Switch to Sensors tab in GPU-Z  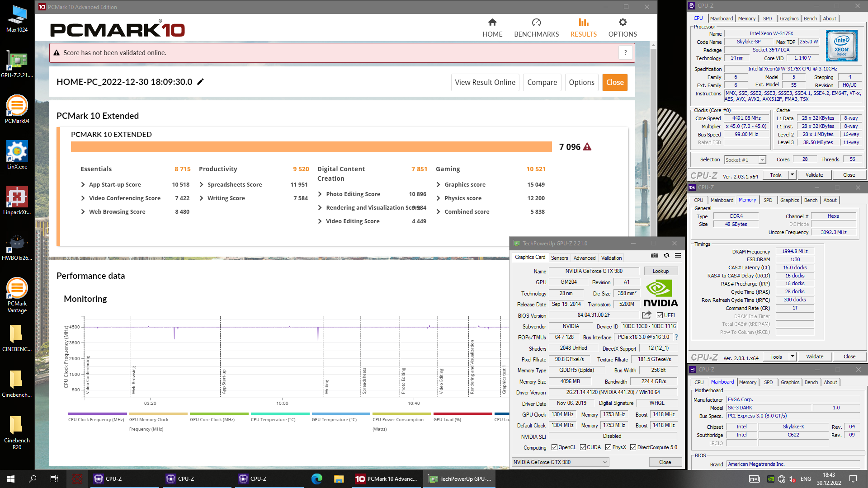coord(559,258)
